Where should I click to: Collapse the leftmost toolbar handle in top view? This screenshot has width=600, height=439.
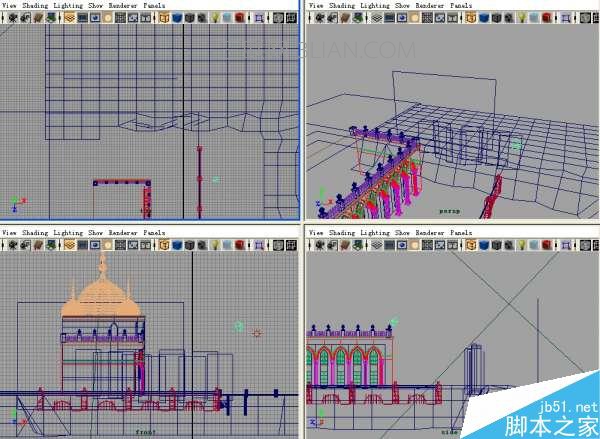(2, 18)
